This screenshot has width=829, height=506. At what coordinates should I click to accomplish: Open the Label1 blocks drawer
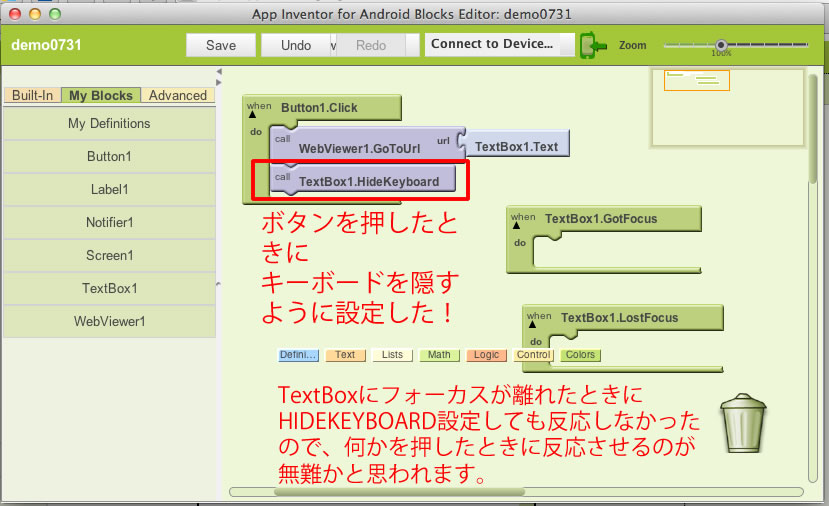click(109, 189)
